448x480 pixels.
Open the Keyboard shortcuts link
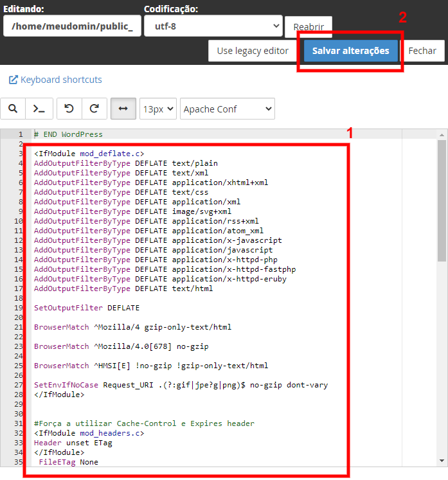[61, 80]
